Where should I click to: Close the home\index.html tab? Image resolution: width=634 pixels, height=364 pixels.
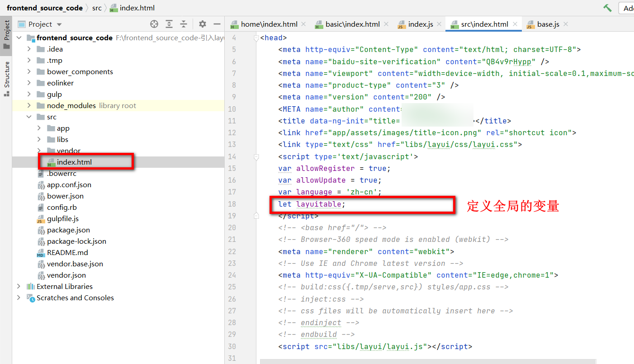(303, 24)
